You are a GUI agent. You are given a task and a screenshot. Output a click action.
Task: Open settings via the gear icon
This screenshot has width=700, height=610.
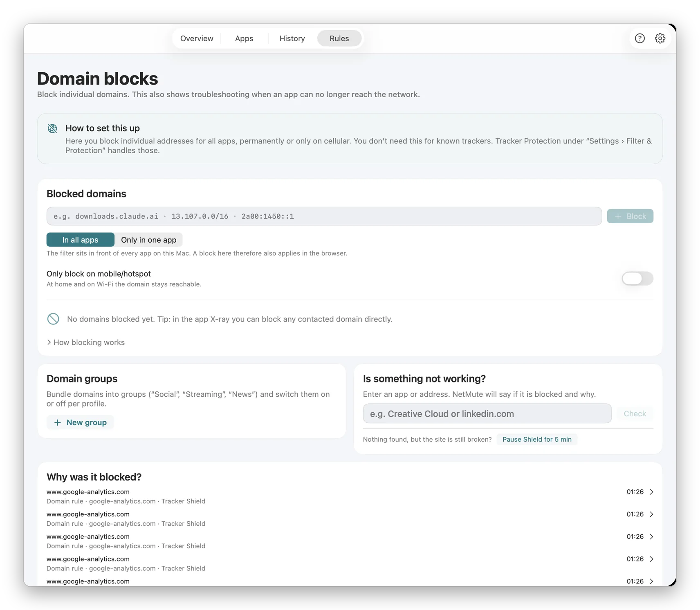click(x=660, y=38)
